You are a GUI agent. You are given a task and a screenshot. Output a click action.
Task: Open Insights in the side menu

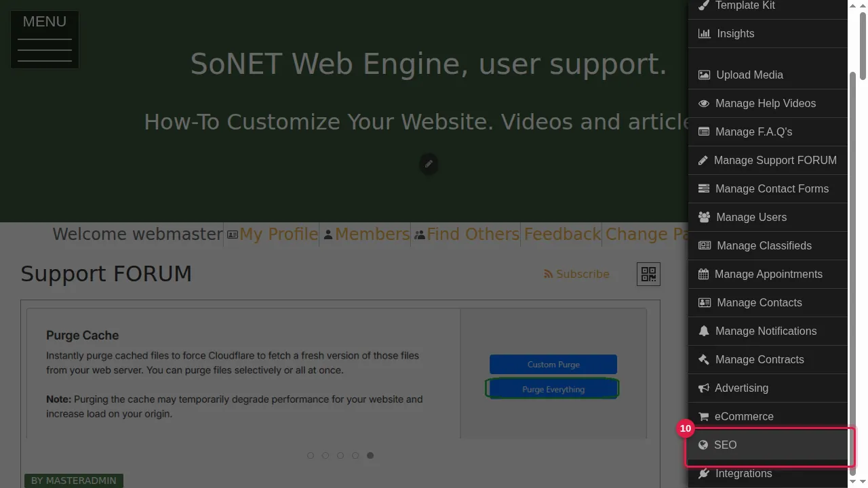768,34
